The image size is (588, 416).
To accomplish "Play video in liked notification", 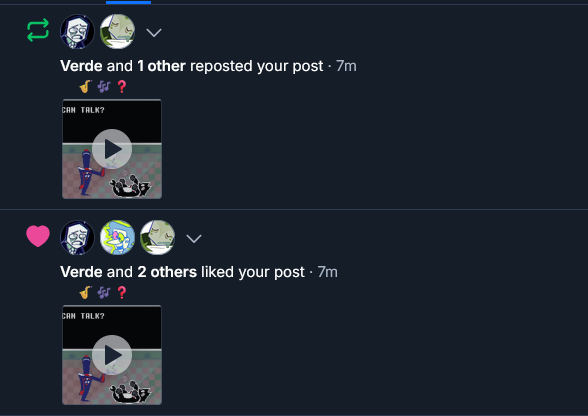I will [112, 355].
